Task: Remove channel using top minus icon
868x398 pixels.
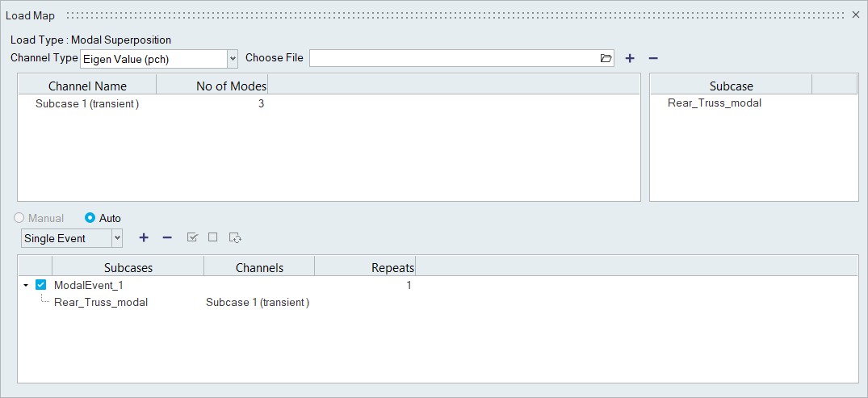Action: coord(653,58)
